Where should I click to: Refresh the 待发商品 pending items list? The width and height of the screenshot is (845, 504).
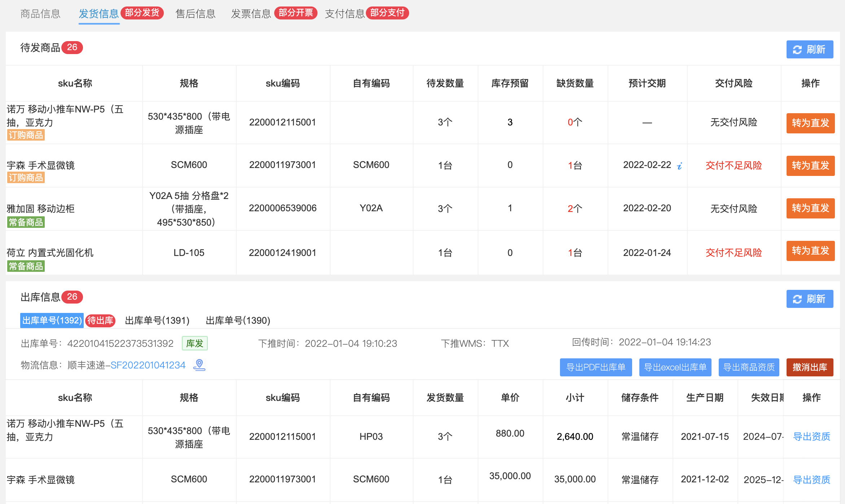tap(810, 49)
